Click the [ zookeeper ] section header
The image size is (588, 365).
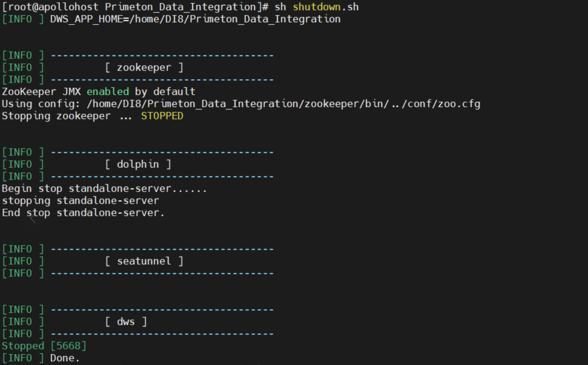tap(144, 67)
